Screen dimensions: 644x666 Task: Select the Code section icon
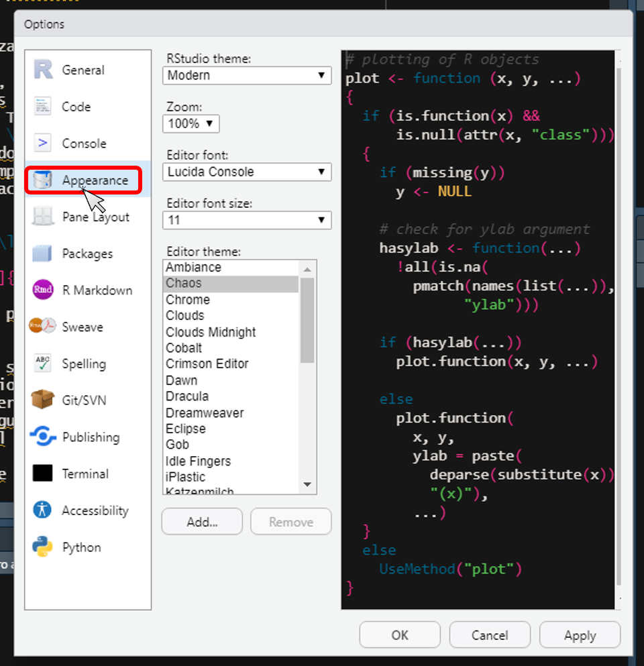43,107
